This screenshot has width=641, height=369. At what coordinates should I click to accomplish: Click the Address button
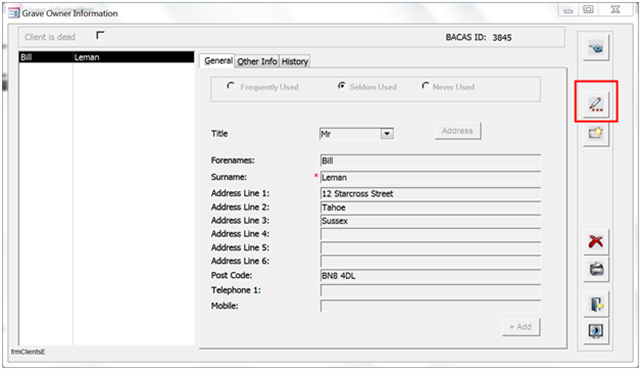pos(457,131)
